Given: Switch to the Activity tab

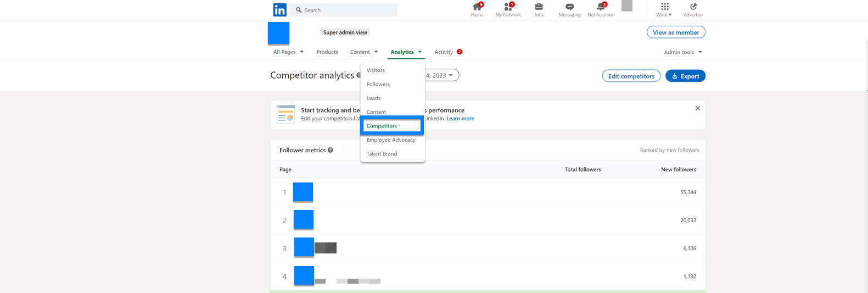Looking at the screenshot, I should pyautogui.click(x=444, y=52).
